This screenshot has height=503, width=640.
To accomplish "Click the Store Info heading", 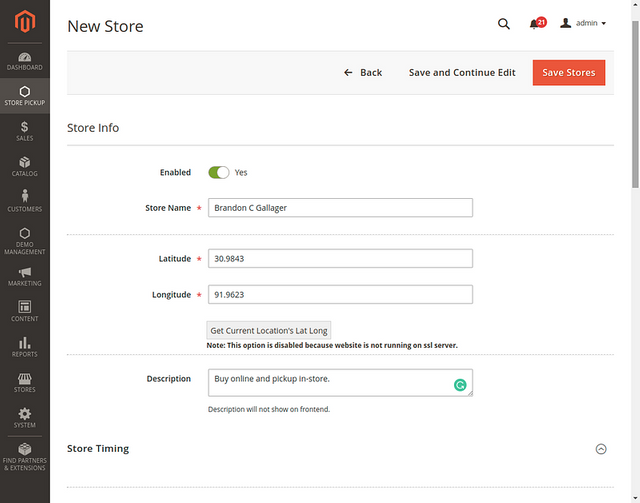I will 93,128.
